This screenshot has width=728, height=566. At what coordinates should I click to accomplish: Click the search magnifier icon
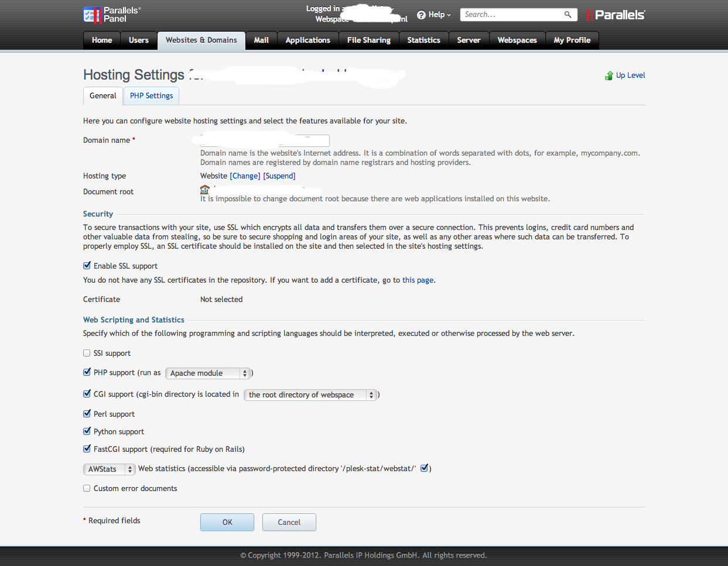[568, 15]
